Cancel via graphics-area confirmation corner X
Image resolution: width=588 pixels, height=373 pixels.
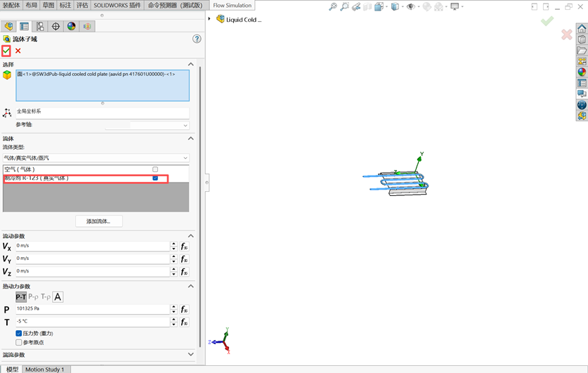pos(567,34)
